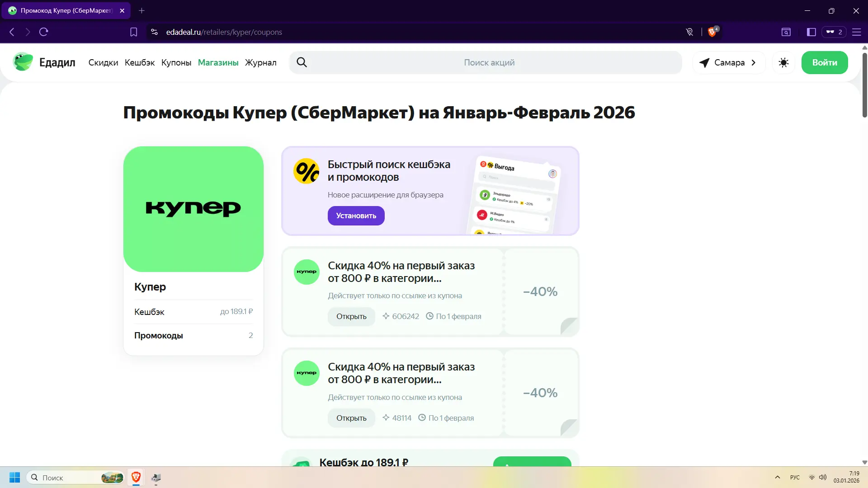The width and height of the screenshot is (868, 488).
Task: Open Магазины section
Action: point(218,63)
